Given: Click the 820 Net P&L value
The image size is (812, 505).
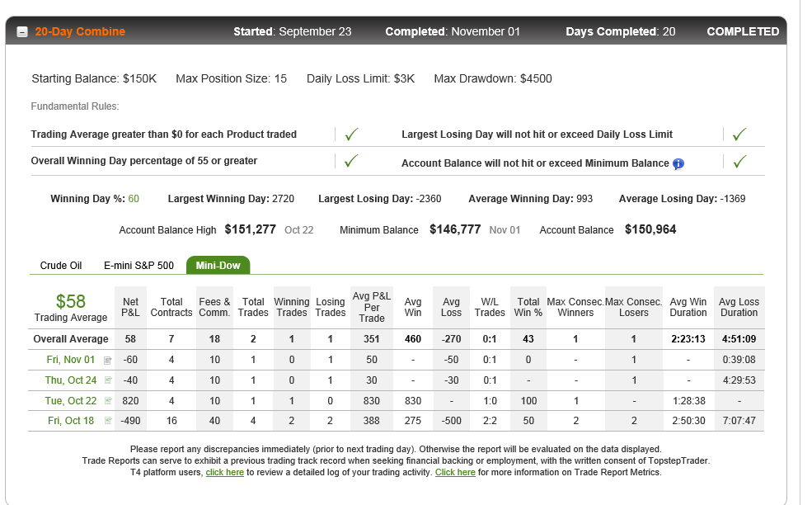Looking at the screenshot, I should [x=130, y=401].
